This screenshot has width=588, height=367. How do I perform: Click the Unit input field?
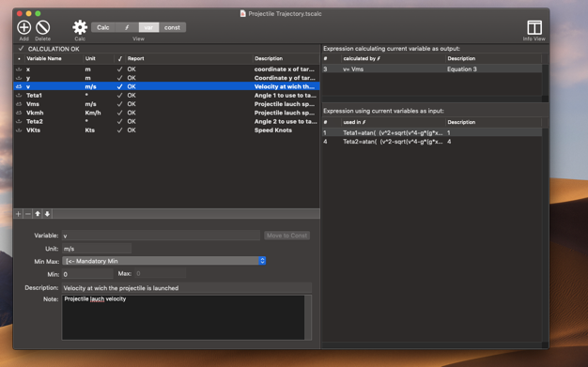click(x=97, y=249)
